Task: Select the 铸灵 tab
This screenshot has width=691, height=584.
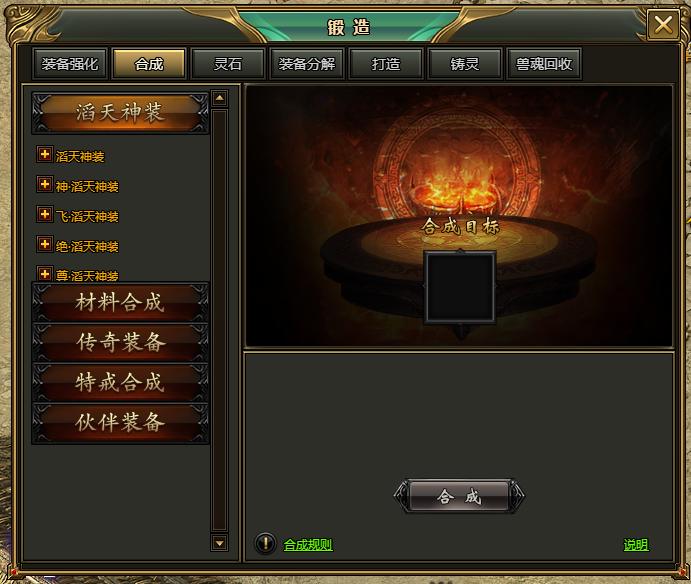Action: click(464, 64)
